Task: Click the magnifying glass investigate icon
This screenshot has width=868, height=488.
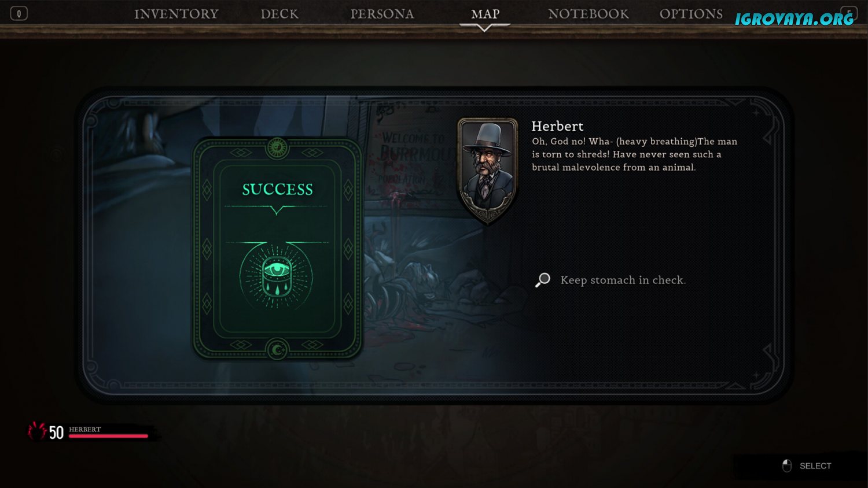Action: (543, 280)
